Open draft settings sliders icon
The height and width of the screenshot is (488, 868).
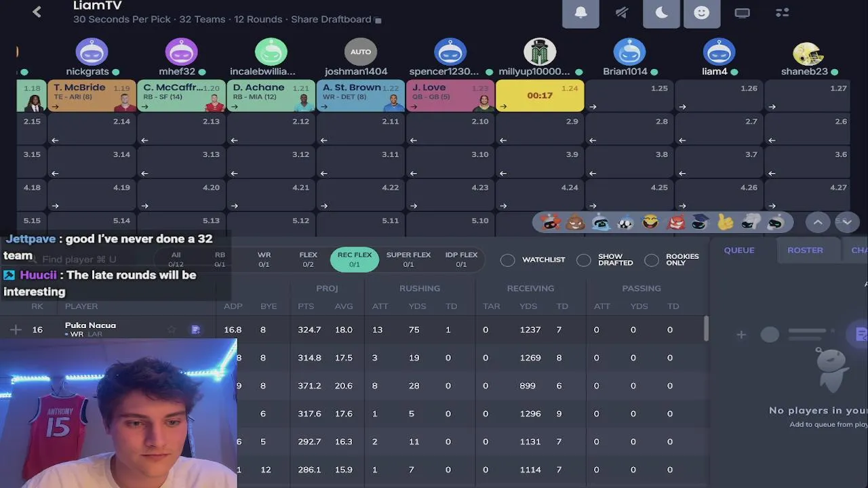coord(782,12)
